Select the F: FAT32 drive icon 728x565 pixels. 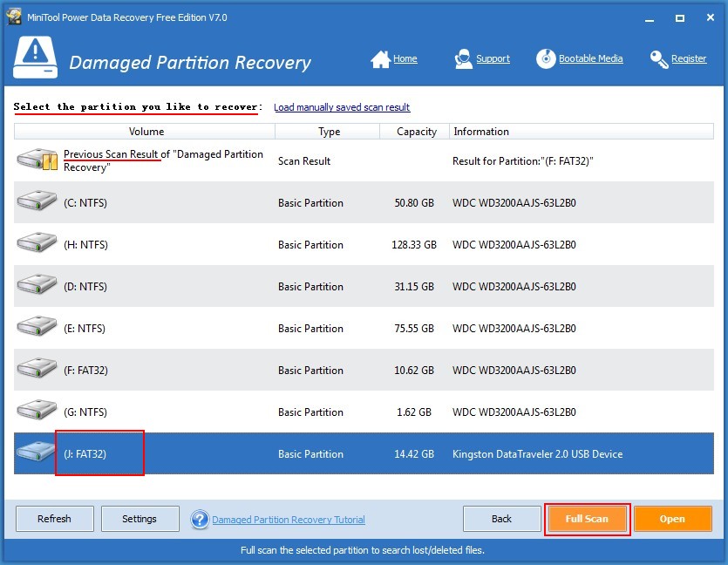click(x=37, y=368)
